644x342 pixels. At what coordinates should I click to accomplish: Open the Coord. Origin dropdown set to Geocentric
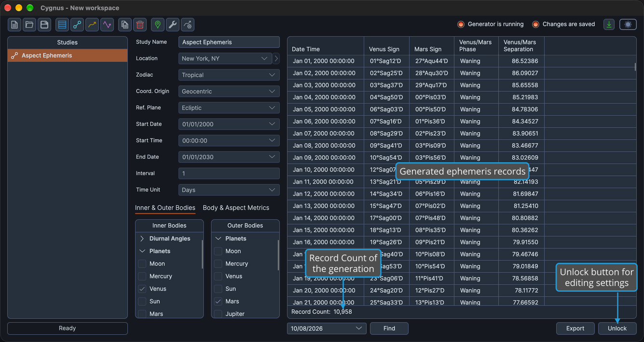[x=229, y=91]
